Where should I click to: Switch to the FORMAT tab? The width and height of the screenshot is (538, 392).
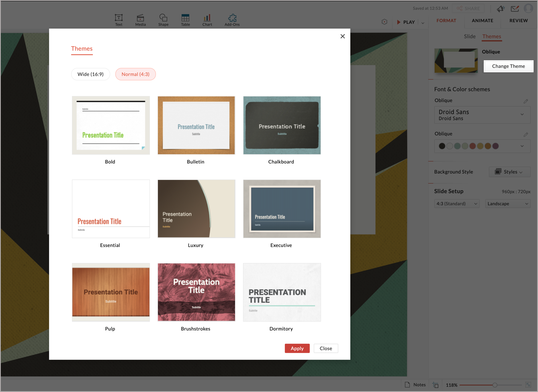point(446,20)
